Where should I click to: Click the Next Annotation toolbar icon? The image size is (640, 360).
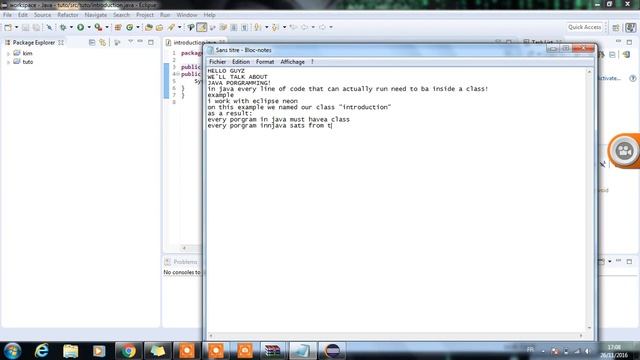click(258, 27)
